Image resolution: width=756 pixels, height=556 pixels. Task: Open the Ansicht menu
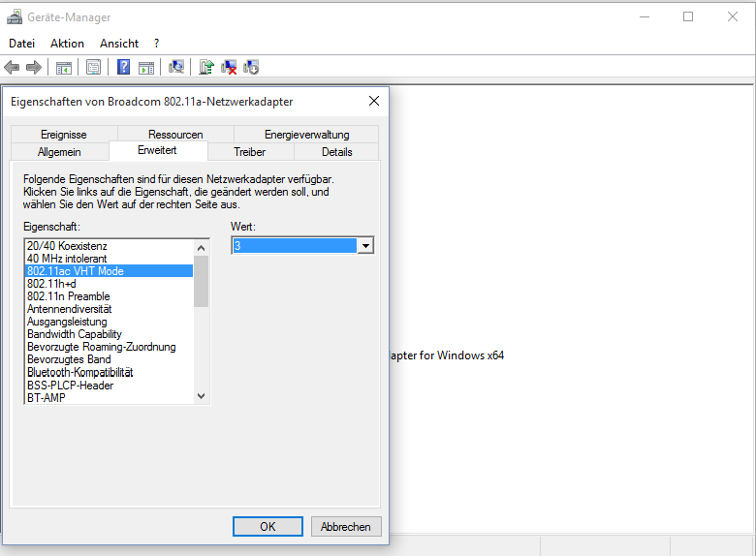tap(119, 44)
